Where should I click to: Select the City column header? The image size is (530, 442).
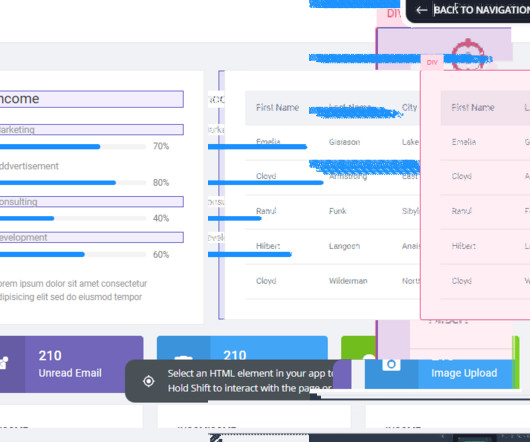pos(409,107)
